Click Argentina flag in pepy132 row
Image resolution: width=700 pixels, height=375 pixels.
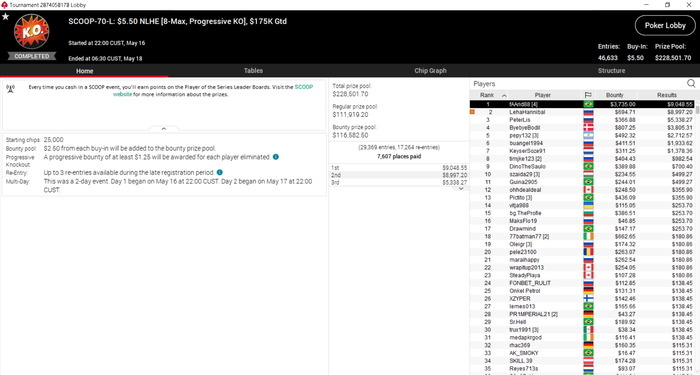pyautogui.click(x=588, y=135)
